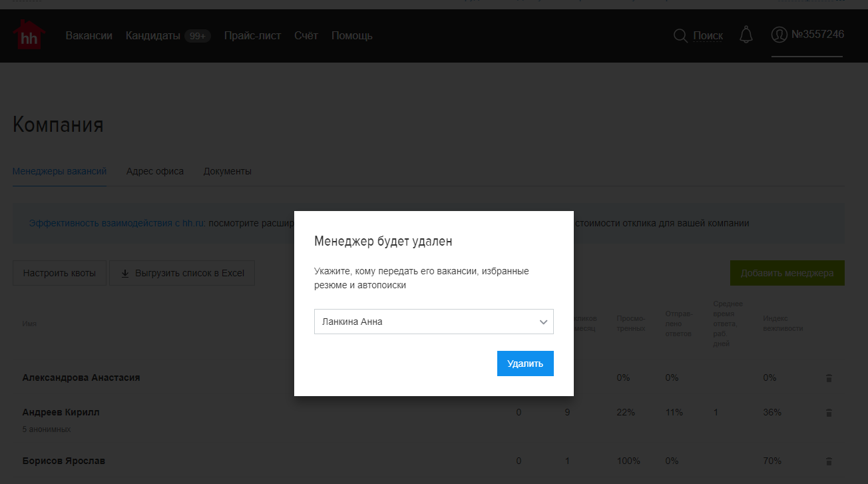868x484 pixels.
Task: Open the Прайс-лист menu item
Action: 252,35
